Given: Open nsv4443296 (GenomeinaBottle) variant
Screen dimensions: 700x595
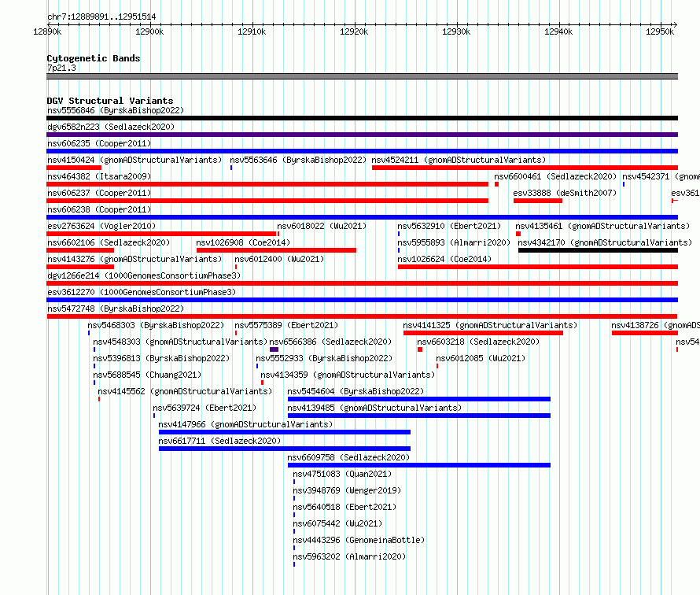Looking at the screenshot, I should pyautogui.click(x=359, y=540).
